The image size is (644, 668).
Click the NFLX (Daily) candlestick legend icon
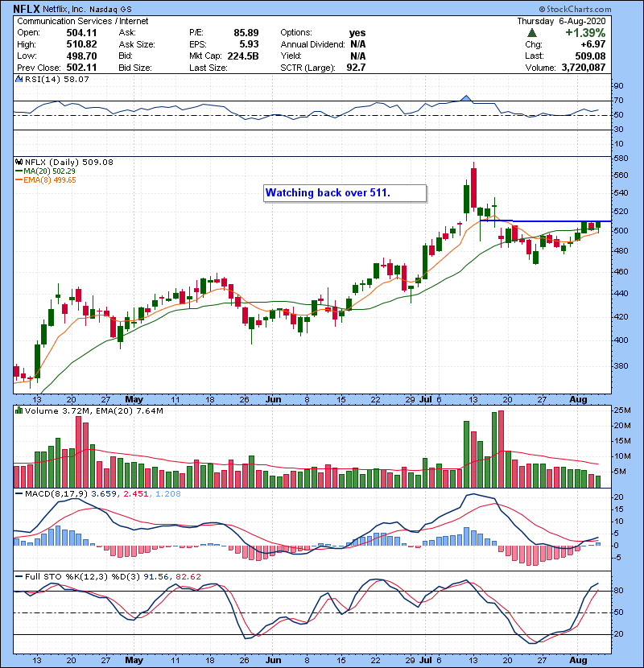[x=19, y=162]
